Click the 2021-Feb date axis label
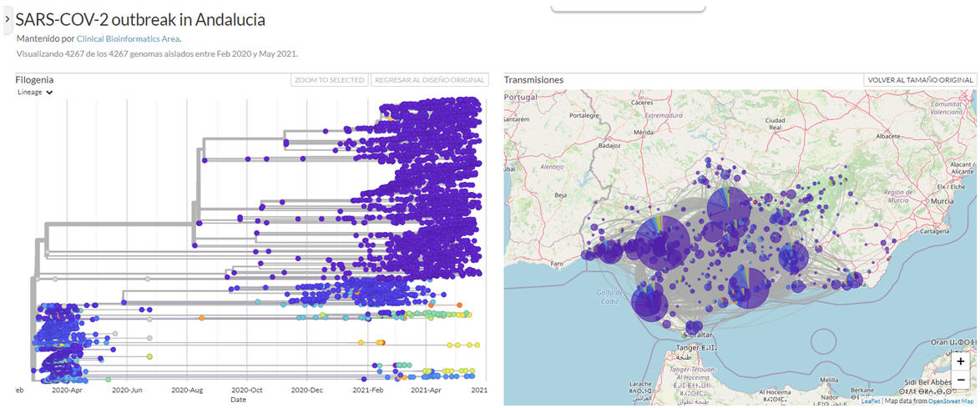 click(x=366, y=390)
